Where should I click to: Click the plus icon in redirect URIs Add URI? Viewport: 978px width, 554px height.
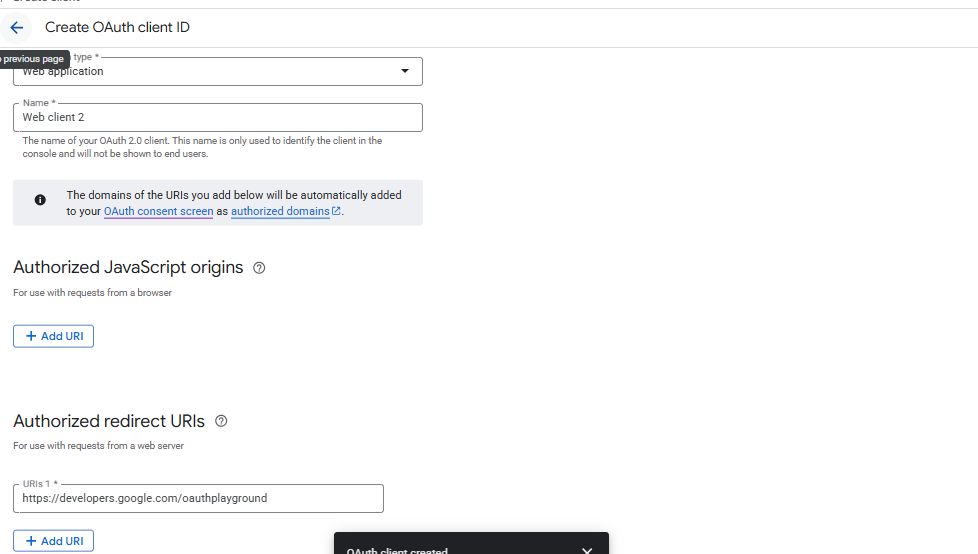pyautogui.click(x=31, y=541)
